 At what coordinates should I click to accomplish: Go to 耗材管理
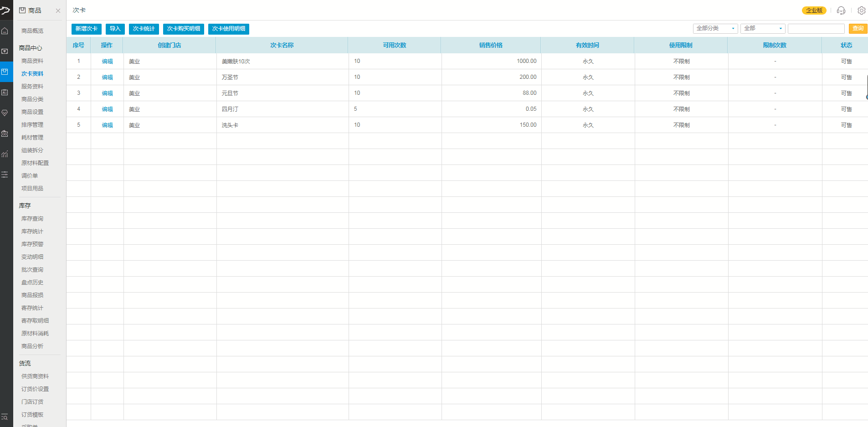coord(32,138)
